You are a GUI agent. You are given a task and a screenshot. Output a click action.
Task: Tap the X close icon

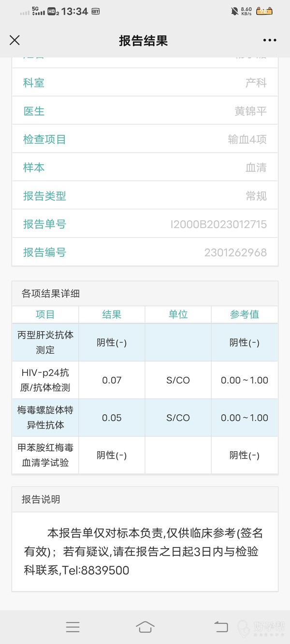click(x=15, y=40)
